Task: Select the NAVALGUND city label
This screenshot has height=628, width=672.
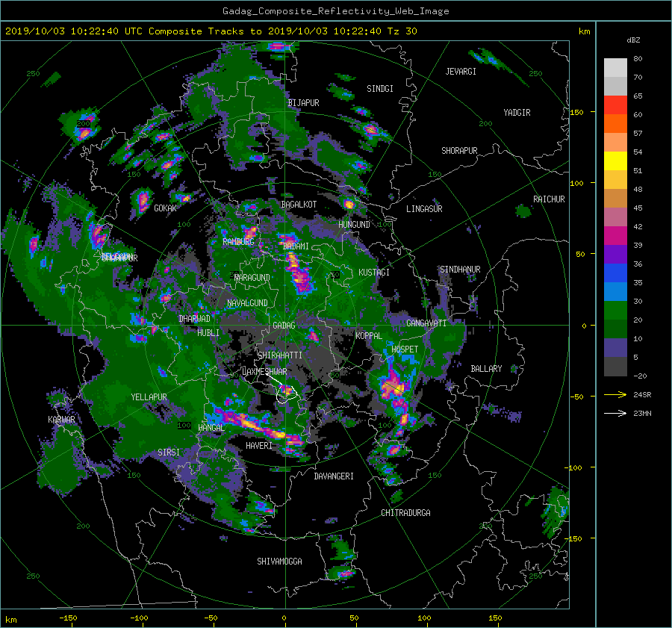Action: (247, 303)
